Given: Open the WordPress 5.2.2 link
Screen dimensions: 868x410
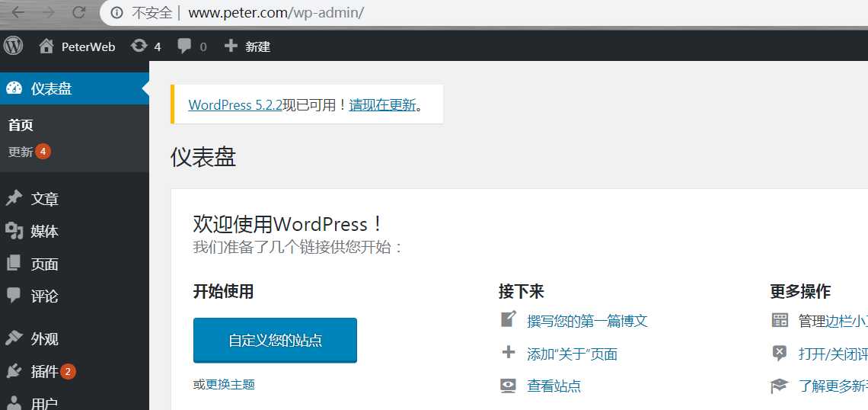Looking at the screenshot, I should (235, 104).
